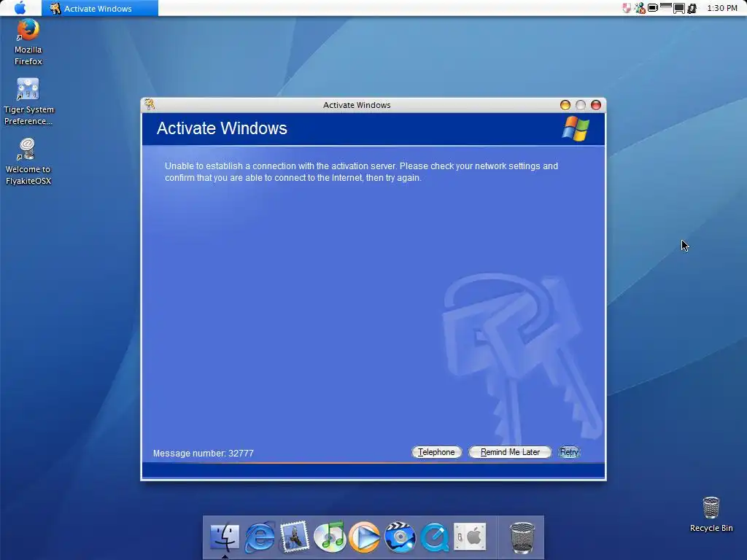Click the clock showing 1:30 PM
Screen dimensions: 747x560
722,8
